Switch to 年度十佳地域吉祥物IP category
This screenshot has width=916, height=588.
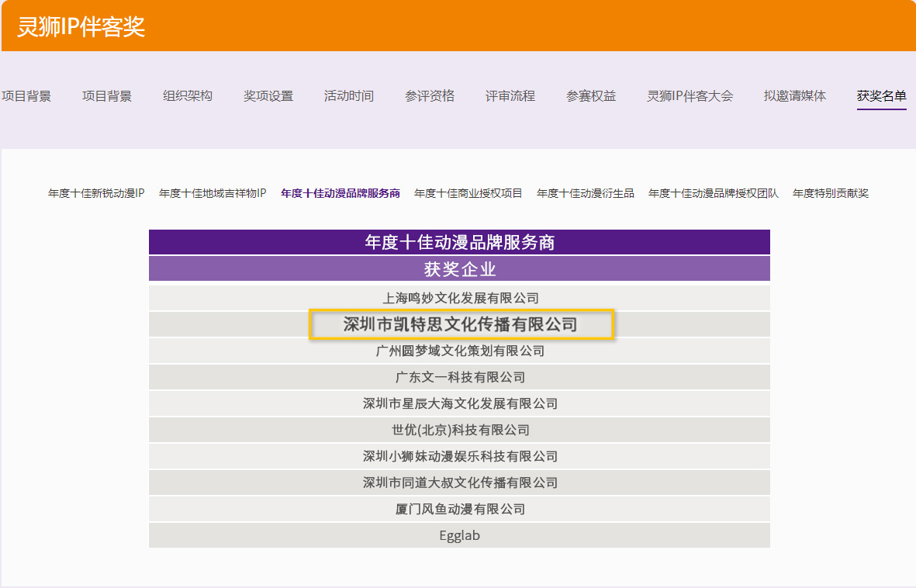click(213, 193)
